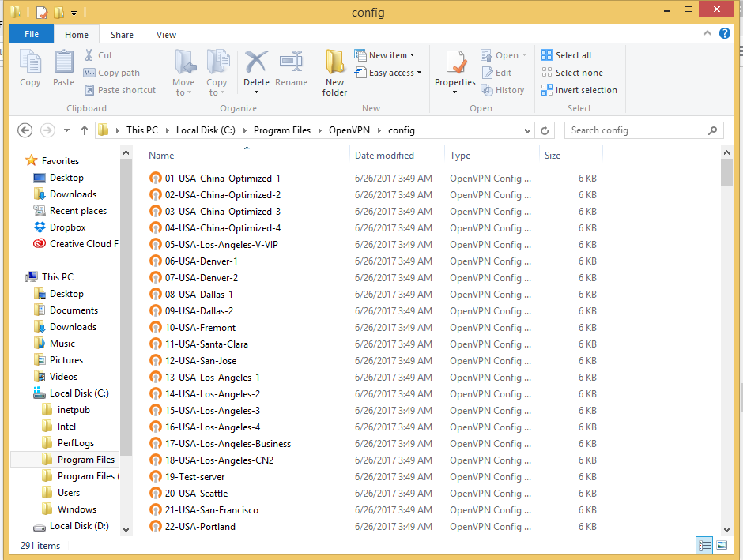This screenshot has width=743, height=560.
Task: Click the file list vertical scrollbar
Action: (726, 173)
